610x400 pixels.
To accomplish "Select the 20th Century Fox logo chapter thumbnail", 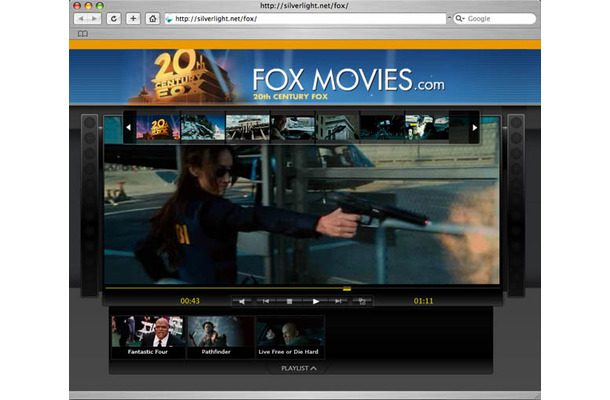I will coord(158,128).
